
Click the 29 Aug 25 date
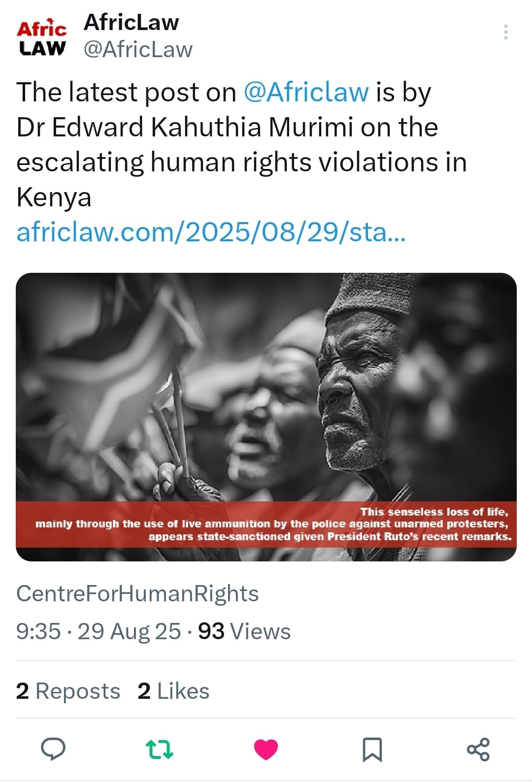[129, 631]
